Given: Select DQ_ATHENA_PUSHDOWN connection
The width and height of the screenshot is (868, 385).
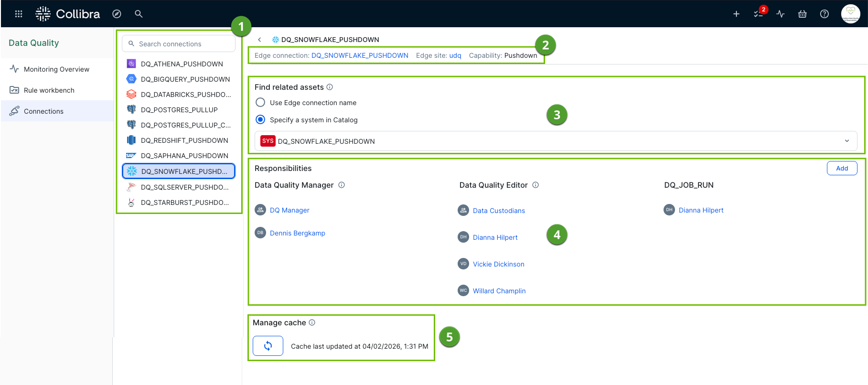Looking at the screenshot, I should (179, 64).
